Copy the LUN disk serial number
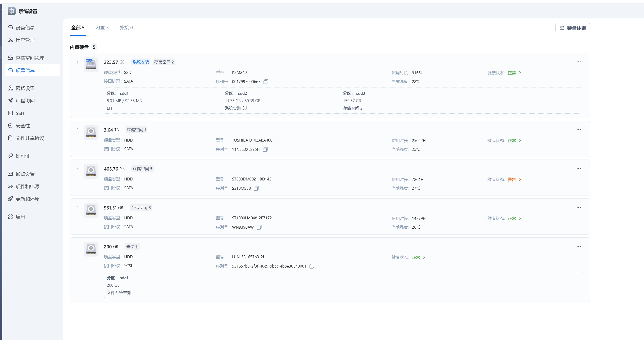Image resolution: width=644 pixels, height=340 pixels. coord(311,266)
